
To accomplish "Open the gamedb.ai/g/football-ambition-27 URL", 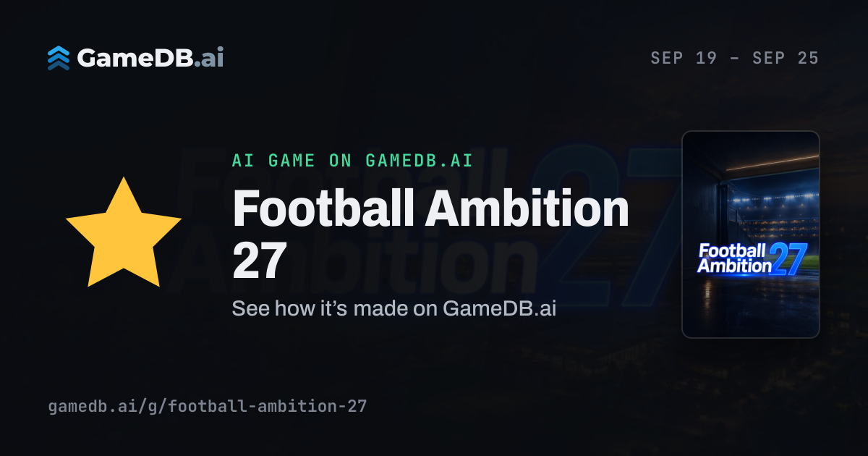I will click(208, 406).
